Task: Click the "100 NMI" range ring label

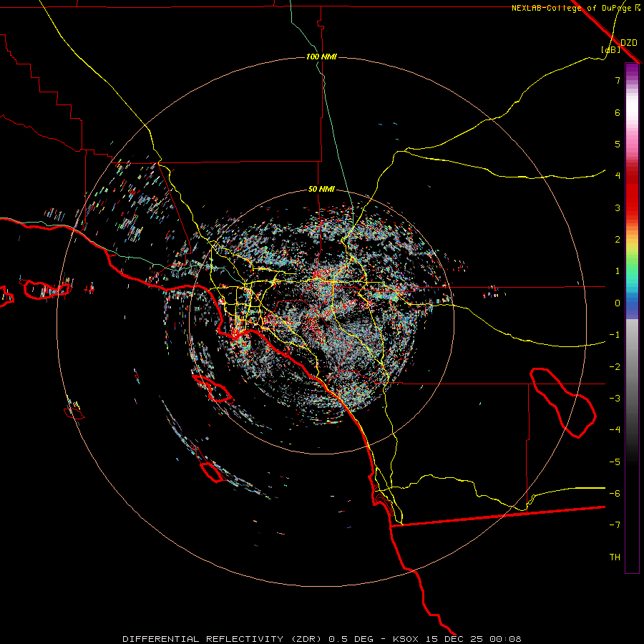Action: [321, 57]
